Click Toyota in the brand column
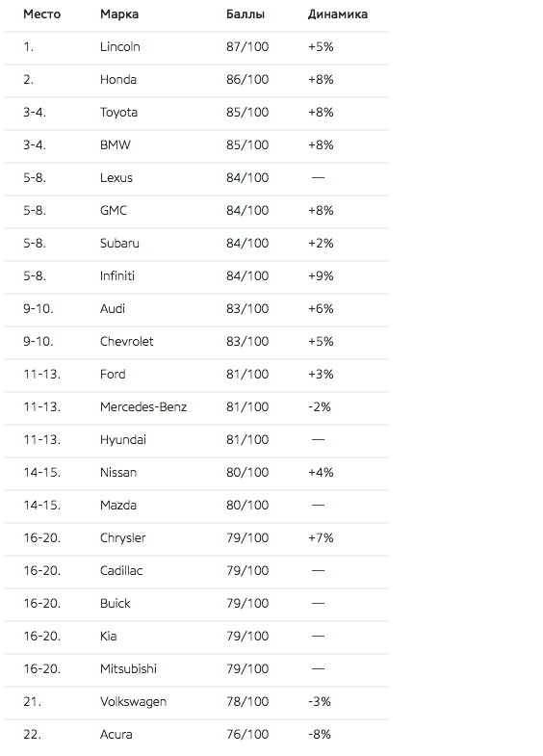 (x=118, y=113)
